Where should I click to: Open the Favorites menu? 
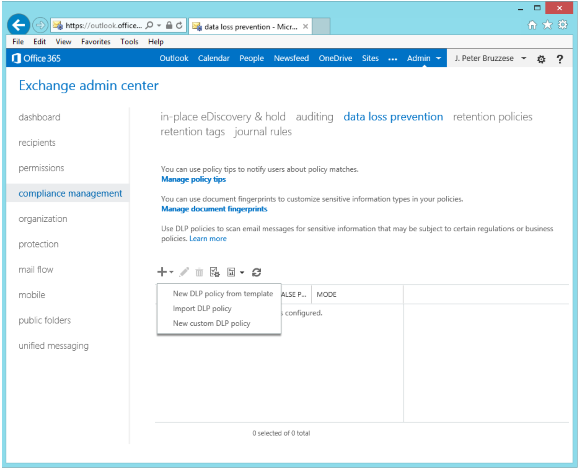click(96, 41)
